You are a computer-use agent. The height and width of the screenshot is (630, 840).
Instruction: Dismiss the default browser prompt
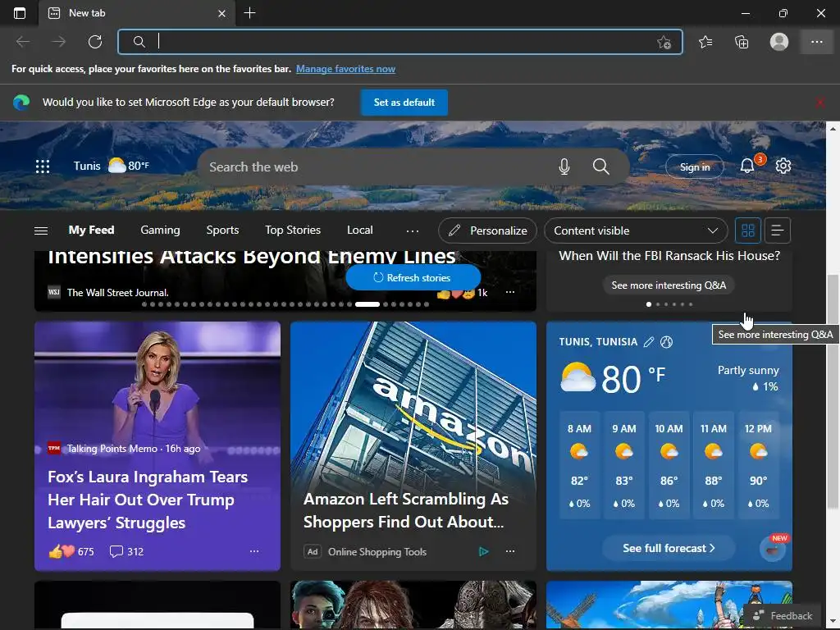pos(819,103)
